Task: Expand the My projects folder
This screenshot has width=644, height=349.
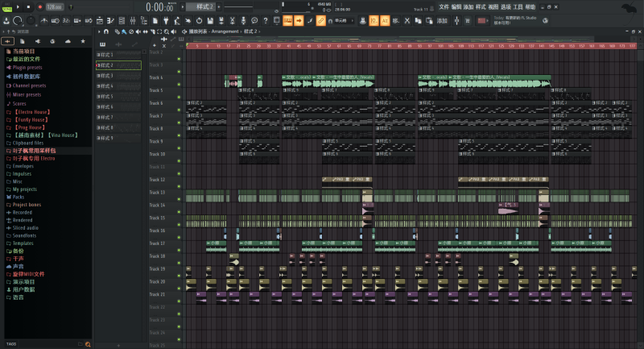Action: pos(22,189)
